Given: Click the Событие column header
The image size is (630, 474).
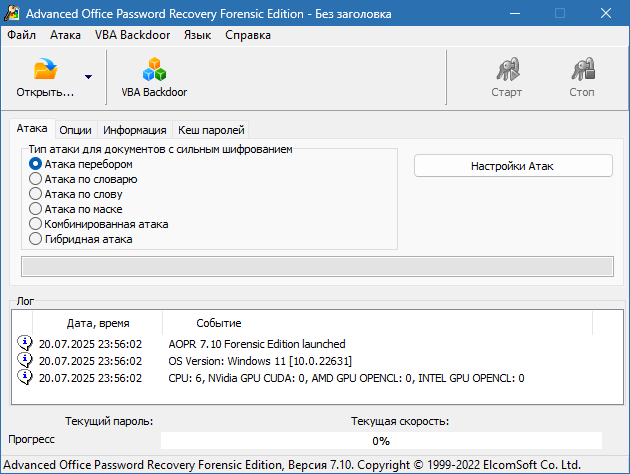Looking at the screenshot, I should coord(378,323).
